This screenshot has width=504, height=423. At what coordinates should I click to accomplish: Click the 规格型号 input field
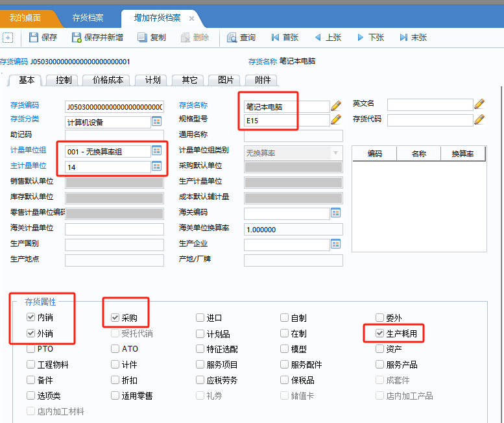(286, 120)
